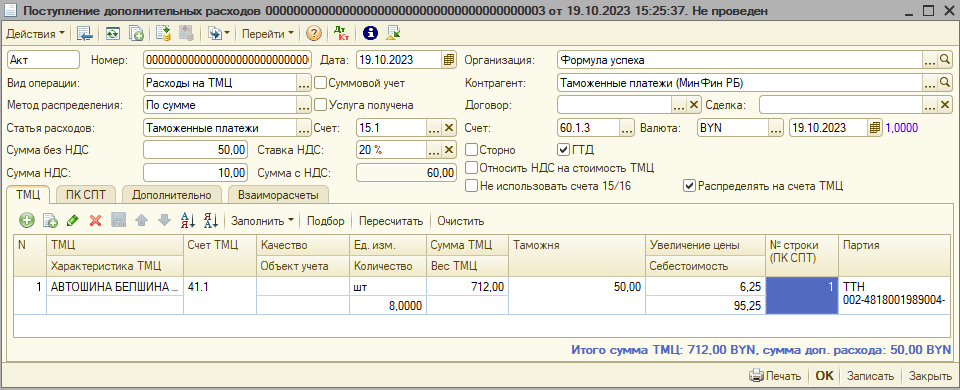Switch to the Дополнительно tab
Screen dimensions: 960x390
[171, 194]
